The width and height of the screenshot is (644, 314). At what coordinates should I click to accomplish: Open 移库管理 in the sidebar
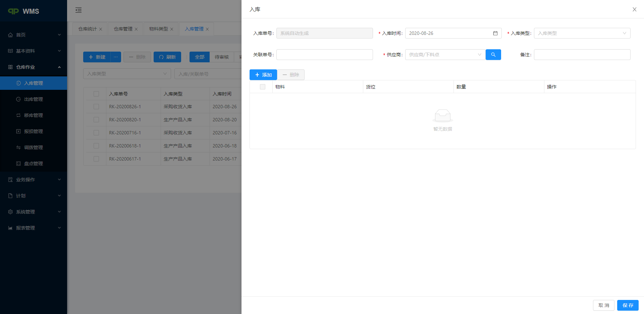coord(34,115)
